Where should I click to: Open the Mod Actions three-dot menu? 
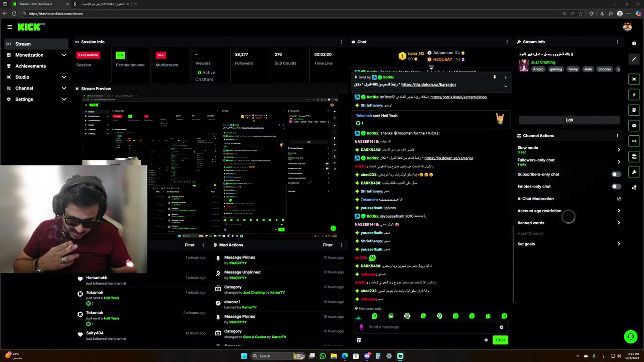click(341, 245)
